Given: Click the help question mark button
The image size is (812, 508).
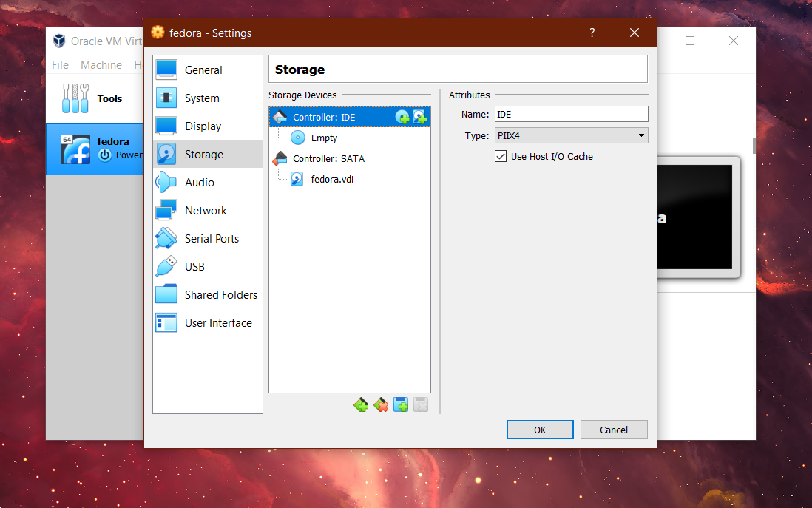Looking at the screenshot, I should [x=592, y=33].
